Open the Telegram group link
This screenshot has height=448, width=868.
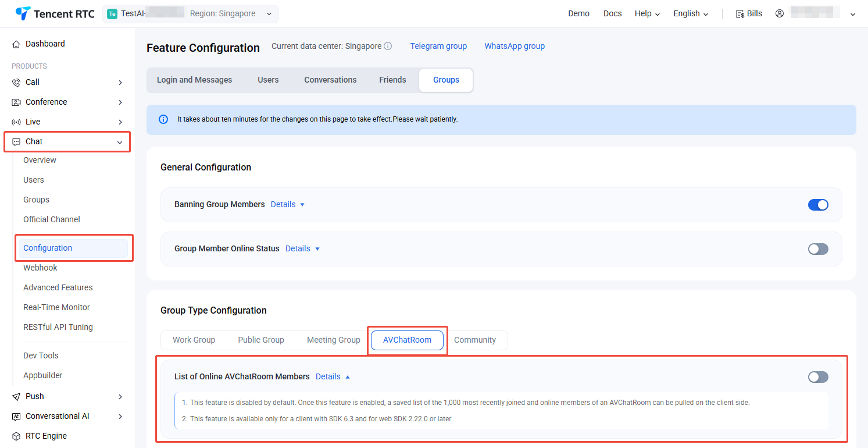[438, 46]
